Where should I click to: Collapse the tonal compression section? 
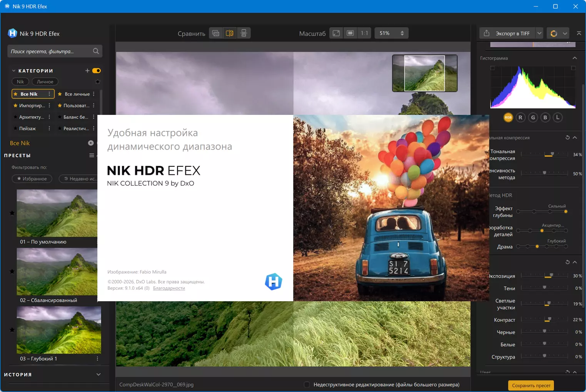575,138
